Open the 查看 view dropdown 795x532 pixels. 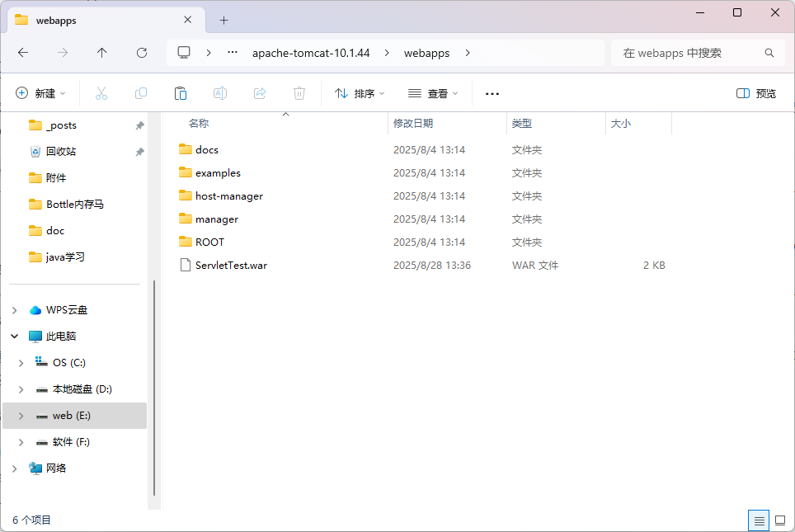(433, 93)
